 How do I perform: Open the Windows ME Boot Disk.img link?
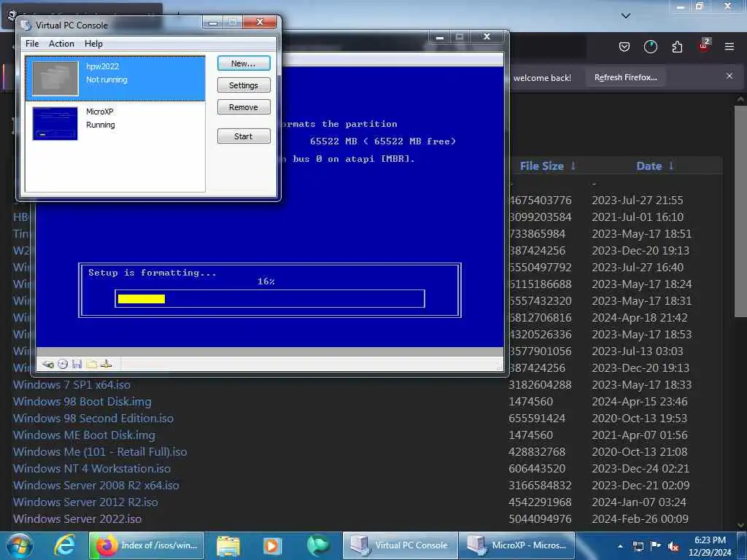(84, 435)
